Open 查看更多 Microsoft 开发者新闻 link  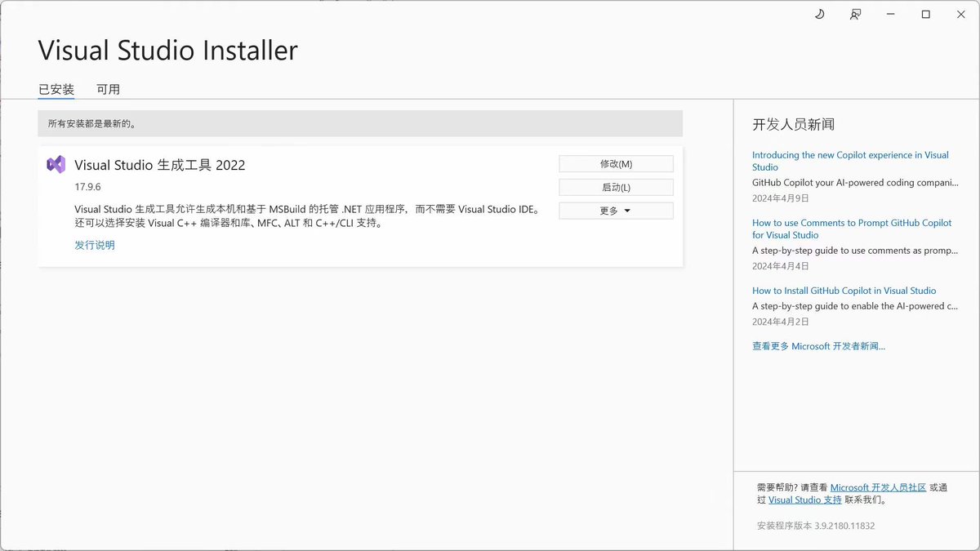818,346
